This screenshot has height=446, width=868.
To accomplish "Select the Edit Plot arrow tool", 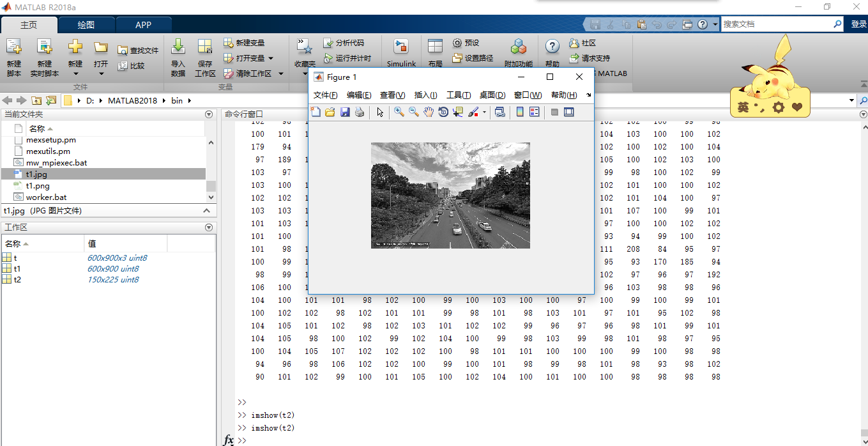I will (x=380, y=112).
